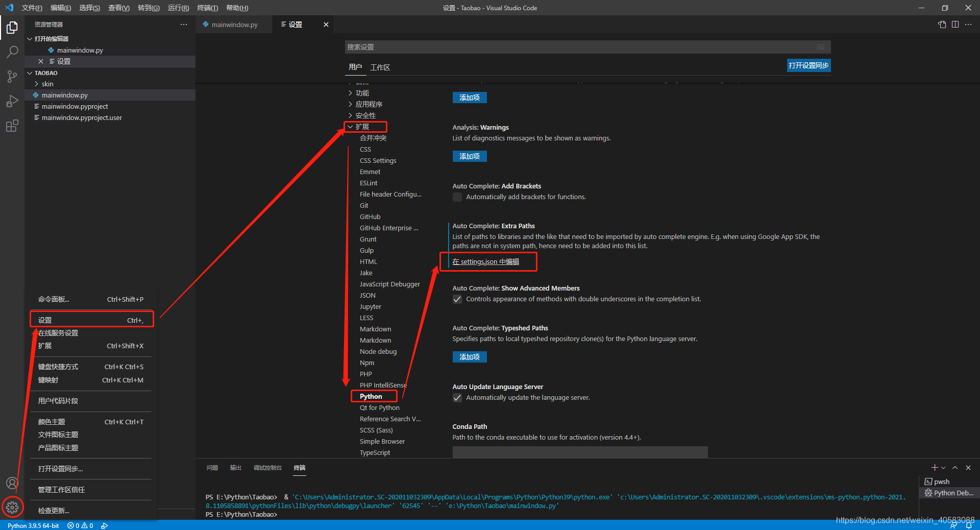Viewport: 980px width, 530px height.
Task: Open the Search sidebar
Action: (x=12, y=52)
